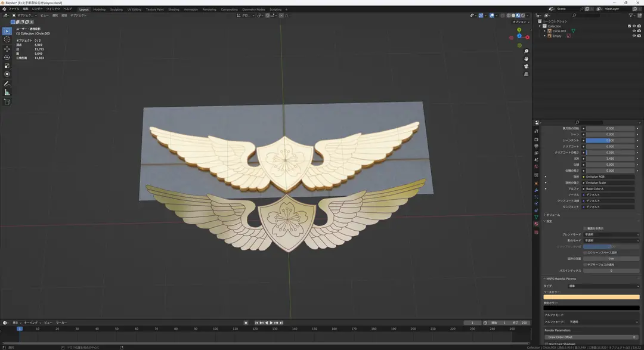Click the シーンチント slider value 0.500
Screen dimensions: 644x350
(x=611, y=141)
